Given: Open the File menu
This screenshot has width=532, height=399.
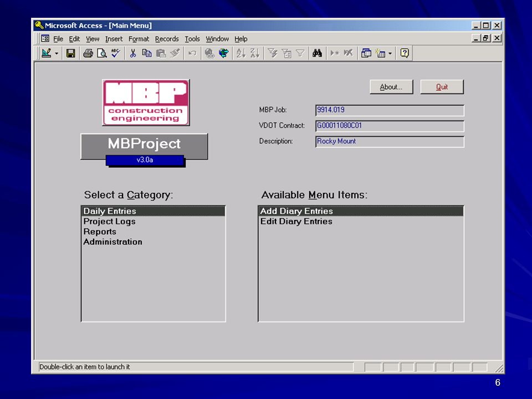Looking at the screenshot, I should point(58,39).
